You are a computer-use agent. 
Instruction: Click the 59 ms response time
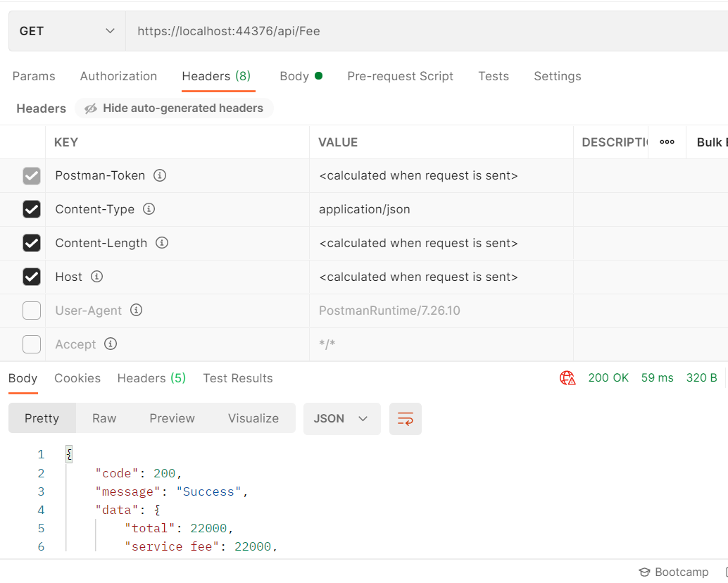[x=657, y=378]
